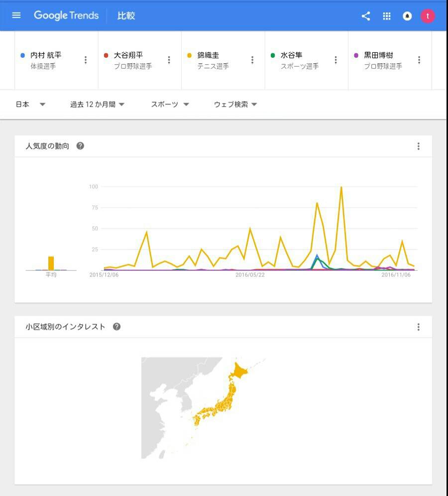Image resolution: width=448 pixels, height=496 pixels.
Task: Open options menu for 水谷隼
Action: (336, 60)
